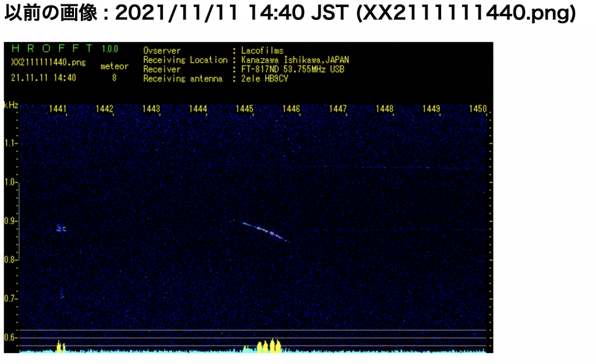Click the filename 'XX2111111440.png' inside the image
This screenshot has width=596, height=364.
tap(48, 62)
